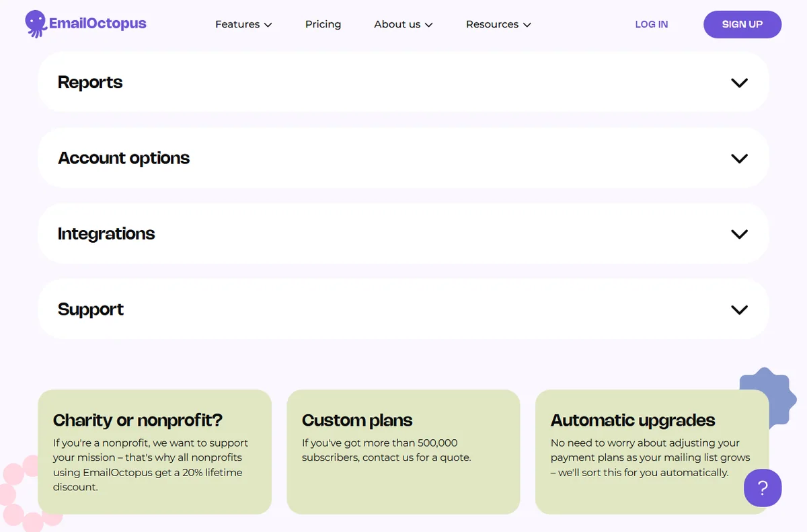Open the About us dropdown menu
Viewport: 807px width, 532px height.
tap(403, 24)
